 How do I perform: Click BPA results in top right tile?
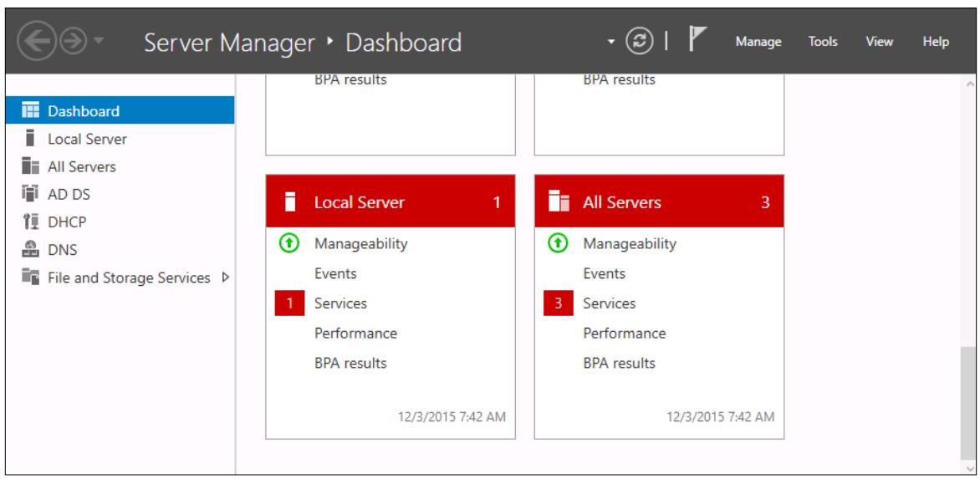pos(620,80)
